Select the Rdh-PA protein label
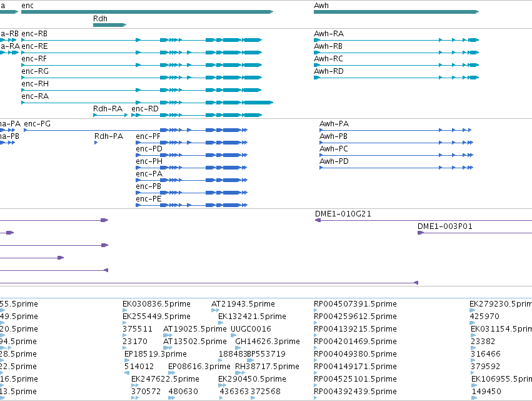 pos(109,136)
